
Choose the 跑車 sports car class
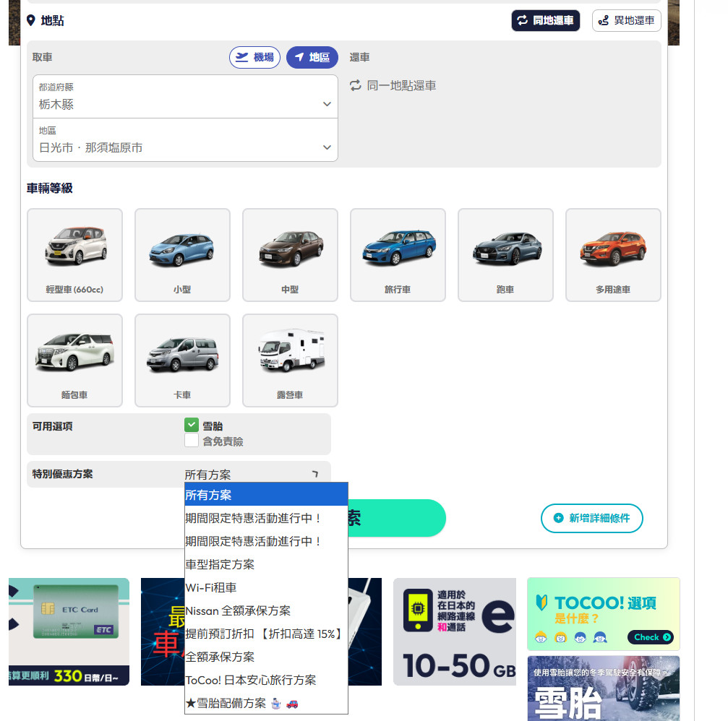click(505, 254)
